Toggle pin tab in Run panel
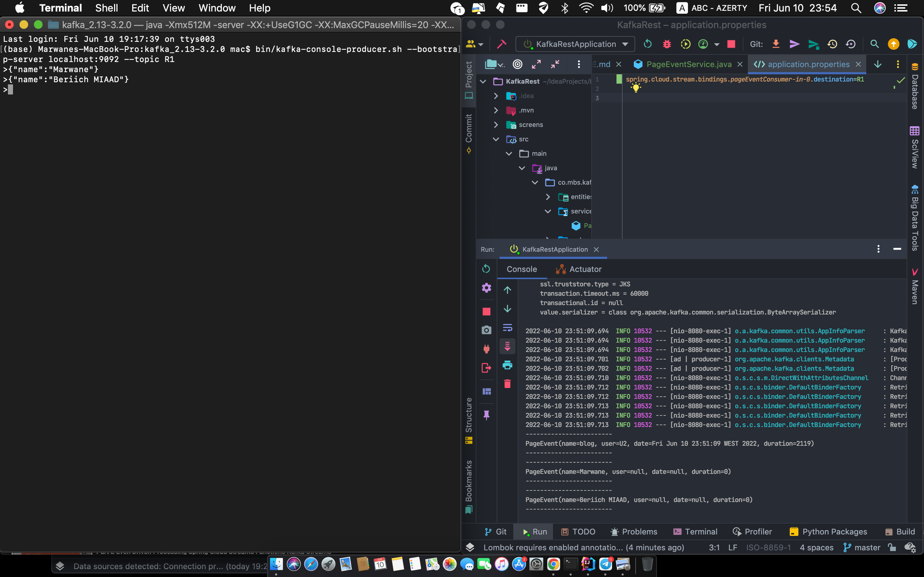 coord(486,415)
